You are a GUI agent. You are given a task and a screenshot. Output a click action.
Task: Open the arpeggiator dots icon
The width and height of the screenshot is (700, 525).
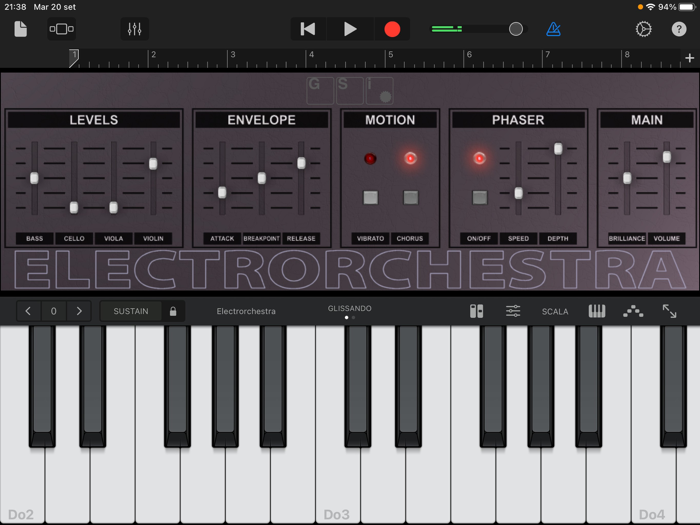coord(633,312)
